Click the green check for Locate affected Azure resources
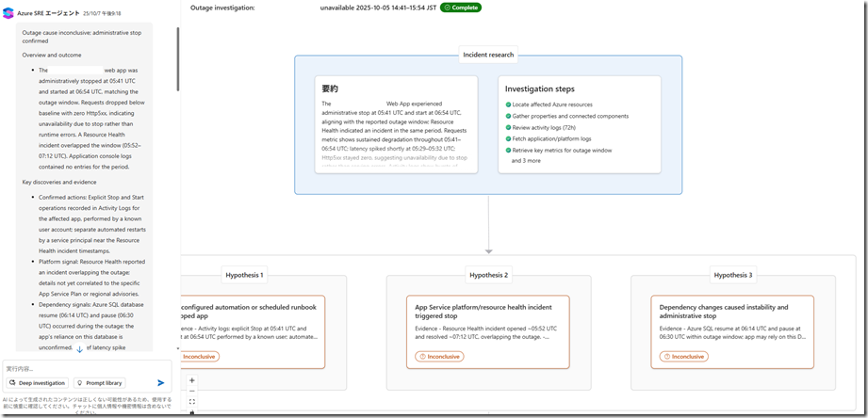 coord(509,104)
